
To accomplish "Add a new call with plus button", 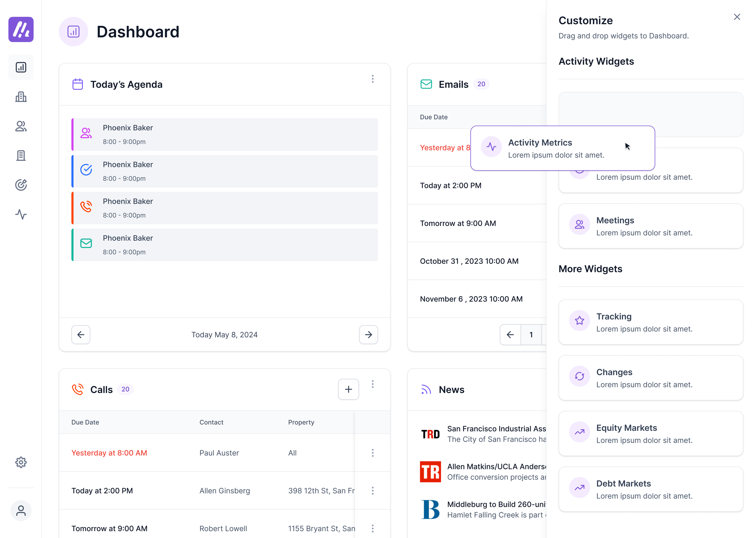I will point(348,389).
